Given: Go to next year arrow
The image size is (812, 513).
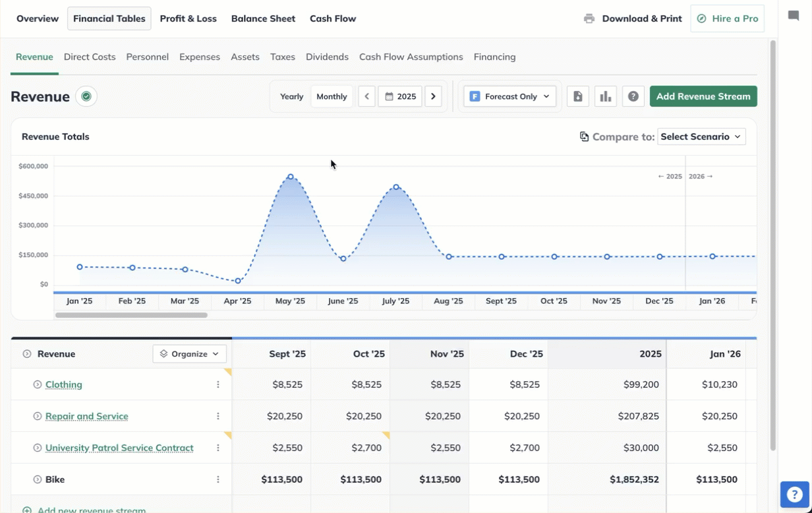Looking at the screenshot, I should pos(433,96).
